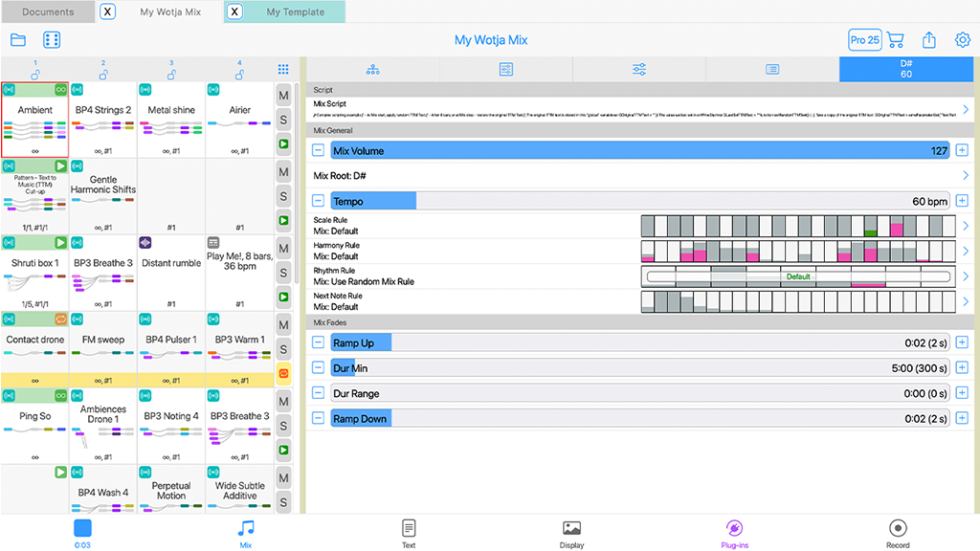The image size is (980, 551).
Task: Open the settings gear
Action: (x=963, y=40)
